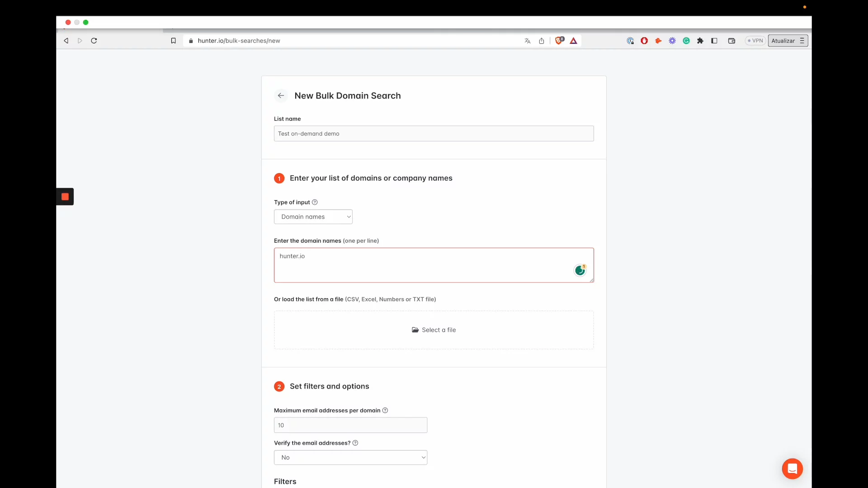Image resolution: width=868 pixels, height=488 pixels.
Task: Open the Domain names dropdown
Action: (313, 216)
